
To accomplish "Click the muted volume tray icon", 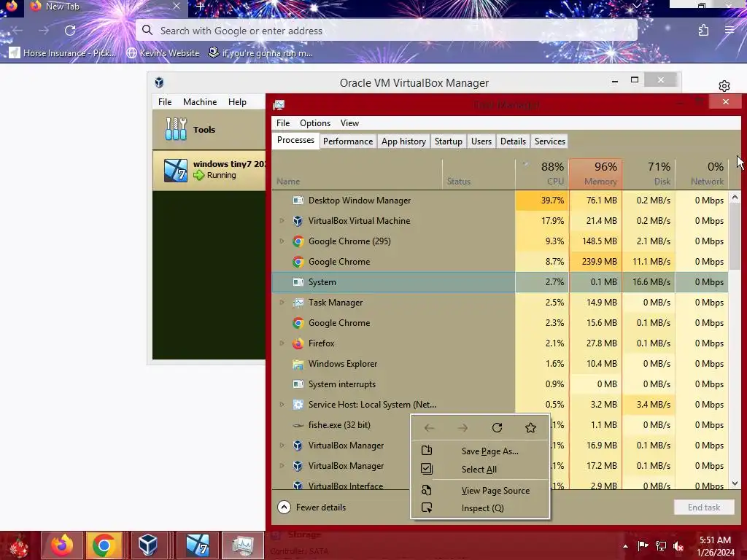I will pyautogui.click(x=678, y=546).
